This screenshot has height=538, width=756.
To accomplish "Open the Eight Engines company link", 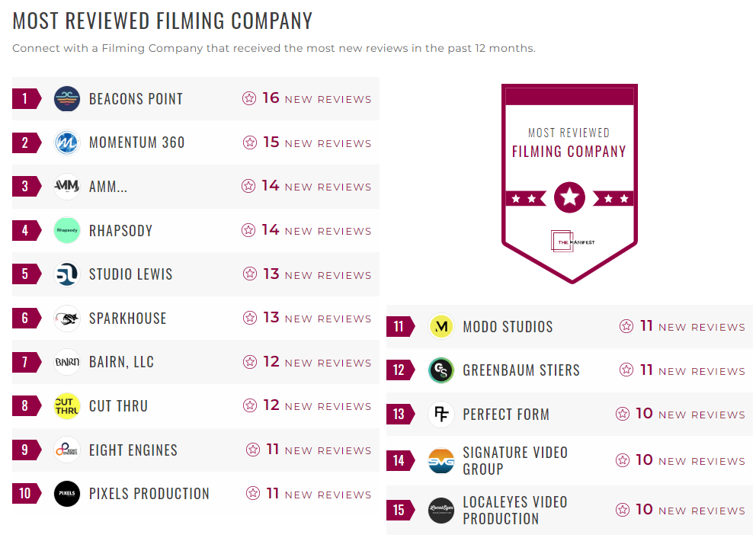I will [133, 450].
